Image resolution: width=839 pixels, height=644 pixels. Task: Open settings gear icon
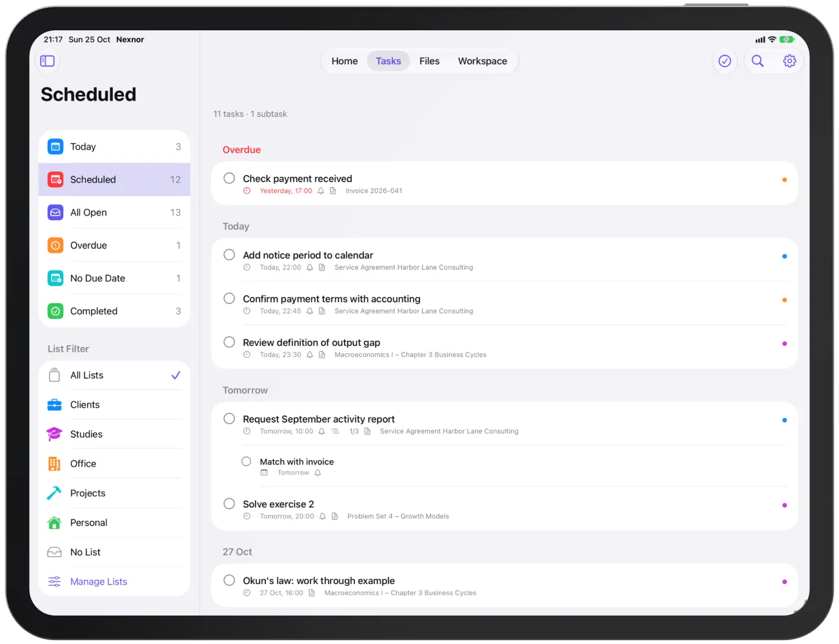[x=789, y=61]
